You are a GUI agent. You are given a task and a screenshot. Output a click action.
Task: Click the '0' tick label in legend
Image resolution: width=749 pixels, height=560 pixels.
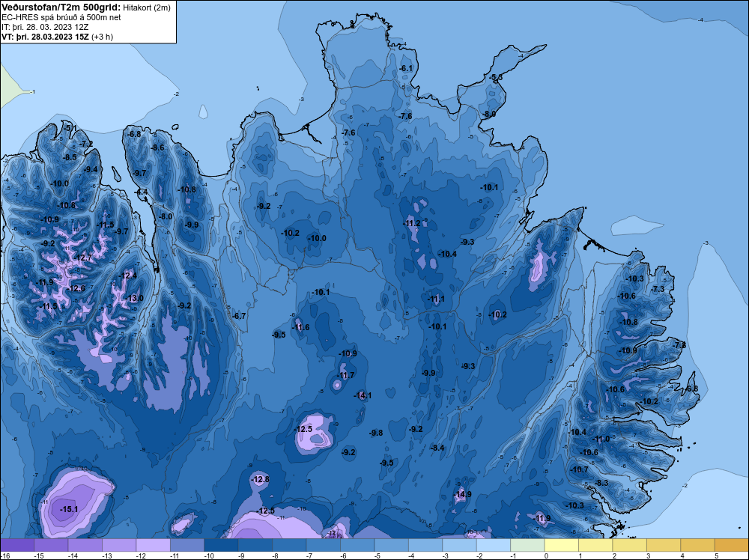point(547,556)
